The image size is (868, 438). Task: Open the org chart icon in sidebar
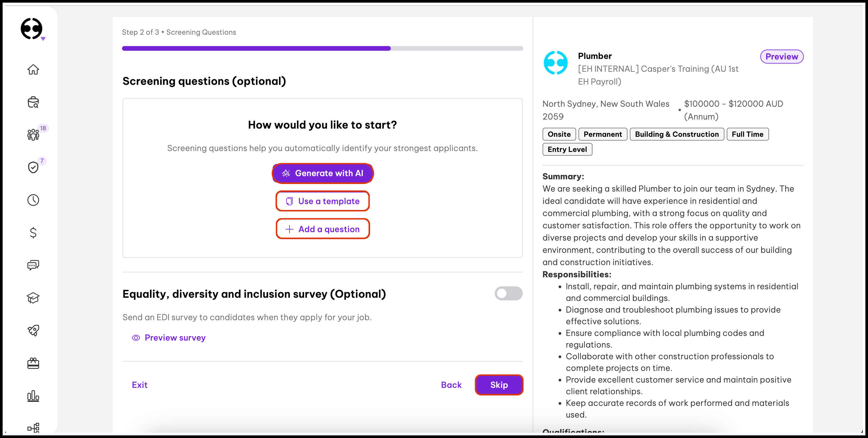pos(33,428)
